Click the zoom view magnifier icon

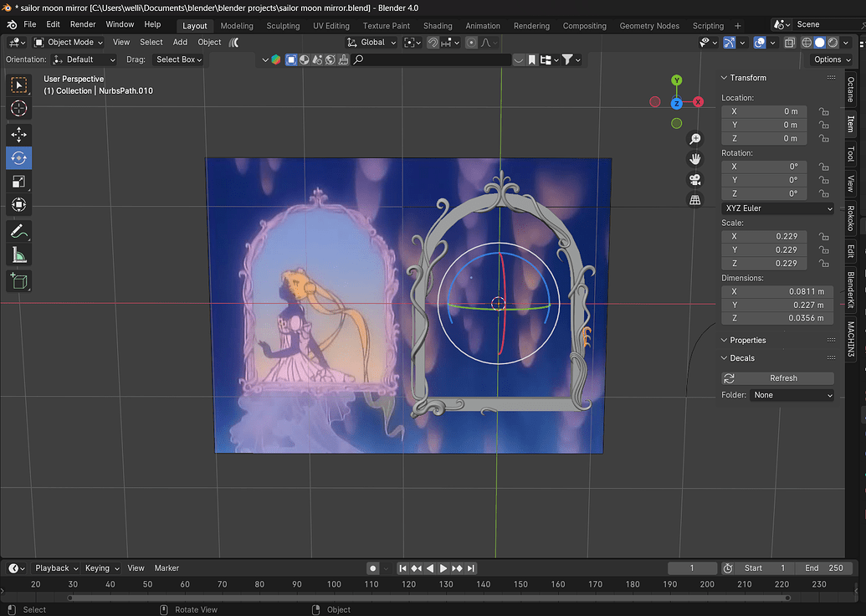click(x=694, y=139)
